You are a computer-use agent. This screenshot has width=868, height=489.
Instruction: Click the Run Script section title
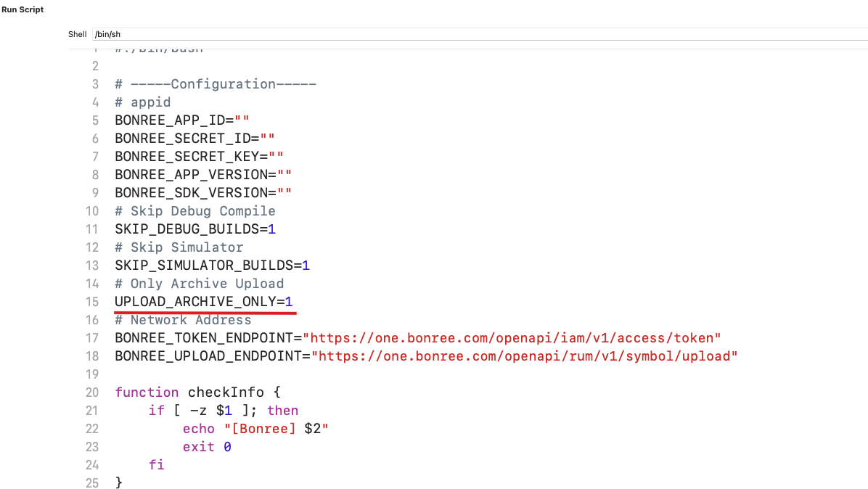pyautogui.click(x=22, y=9)
